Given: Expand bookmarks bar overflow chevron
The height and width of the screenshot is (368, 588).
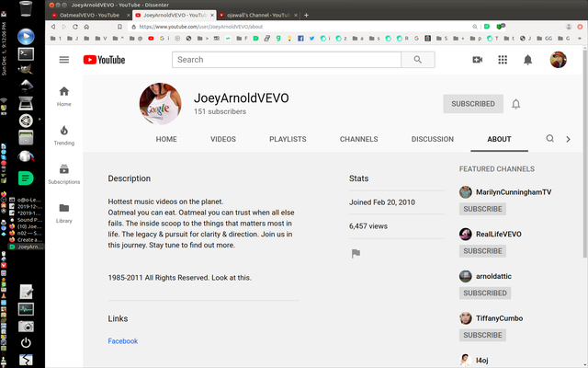Looking at the screenshot, I should [x=580, y=39].
